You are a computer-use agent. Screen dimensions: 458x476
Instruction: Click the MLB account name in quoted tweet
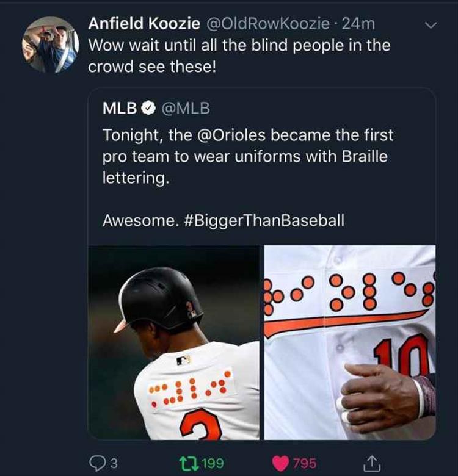[119, 109]
